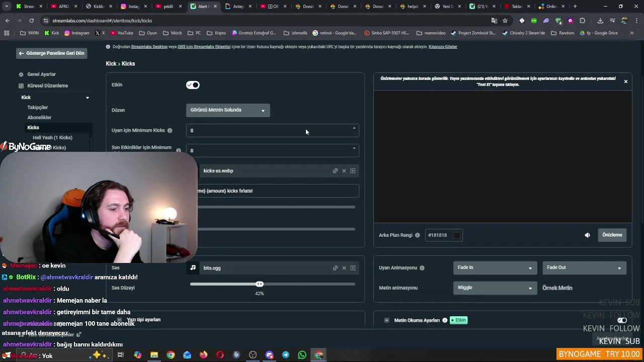Select Takipçiler in sidebar

pyautogui.click(x=38, y=108)
